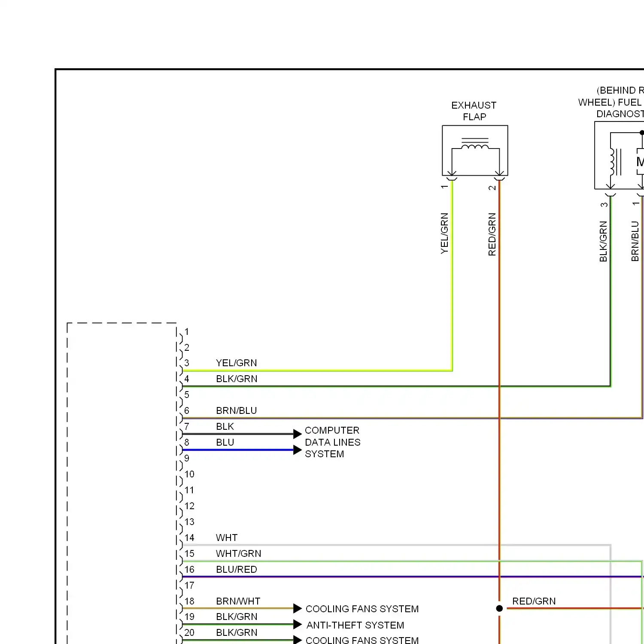The width and height of the screenshot is (644, 644).
Task: Click connector pin number 13
Action: click(x=189, y=522)
